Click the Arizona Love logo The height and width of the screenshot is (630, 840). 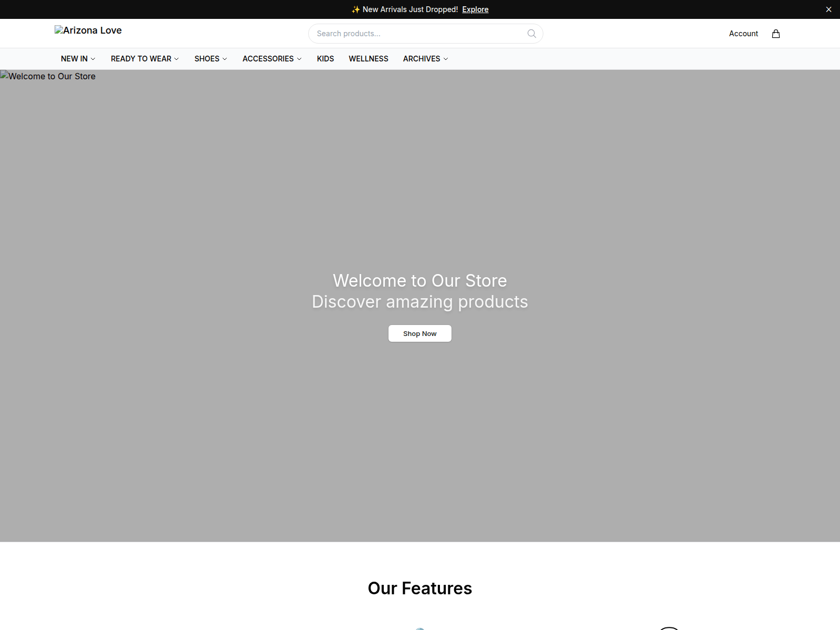point(88,30)
